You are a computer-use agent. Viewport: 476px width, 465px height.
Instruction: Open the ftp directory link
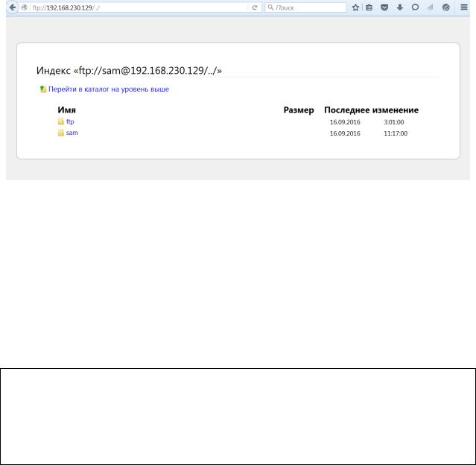(x=70, y=121)
